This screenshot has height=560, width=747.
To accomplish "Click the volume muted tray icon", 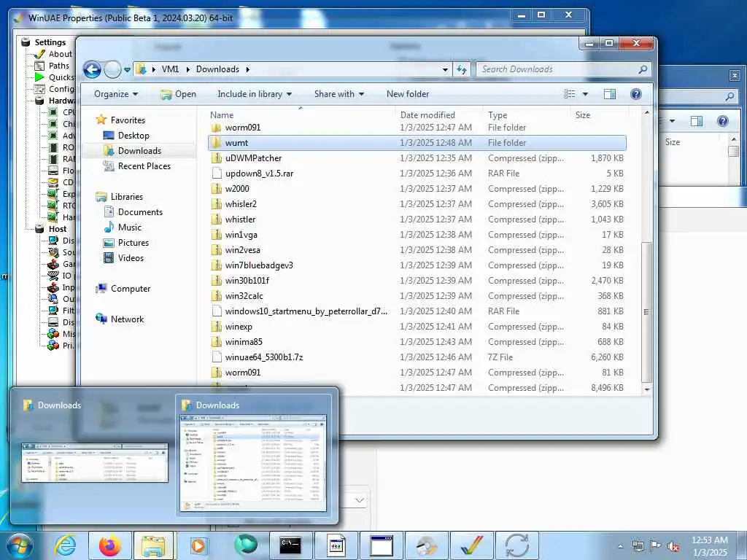I will point(673,547).
